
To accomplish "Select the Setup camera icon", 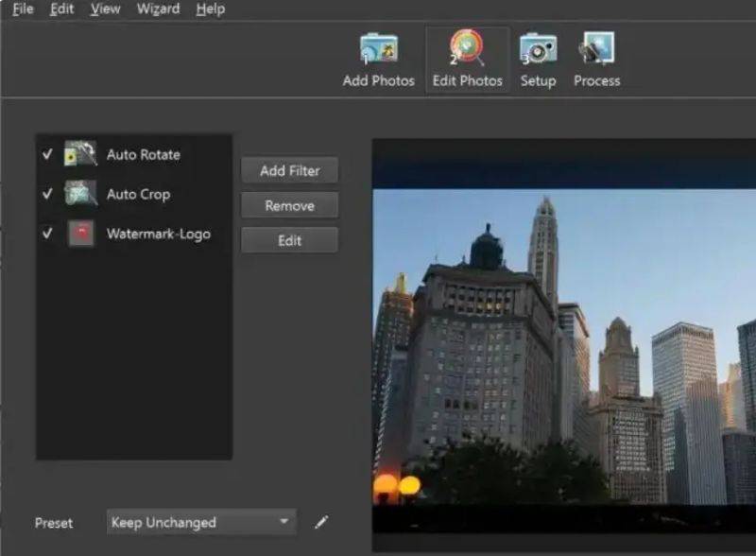I will pos(538,49).
